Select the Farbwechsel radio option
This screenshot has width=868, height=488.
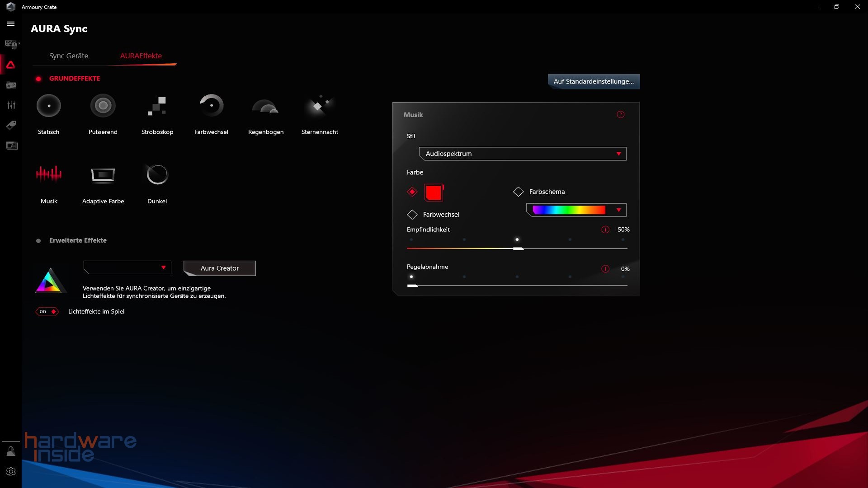[x=412, y=215]
